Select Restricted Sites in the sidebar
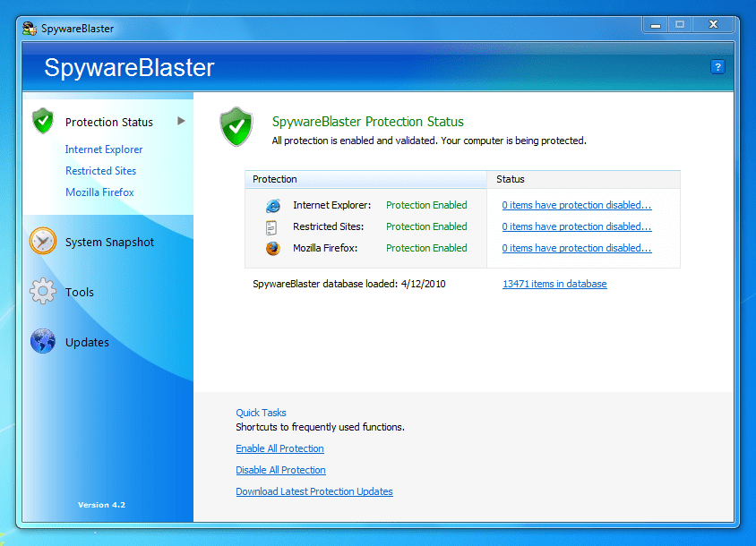Image resolution: width=756 pixels, height=546 pixels. pos(100,171)
